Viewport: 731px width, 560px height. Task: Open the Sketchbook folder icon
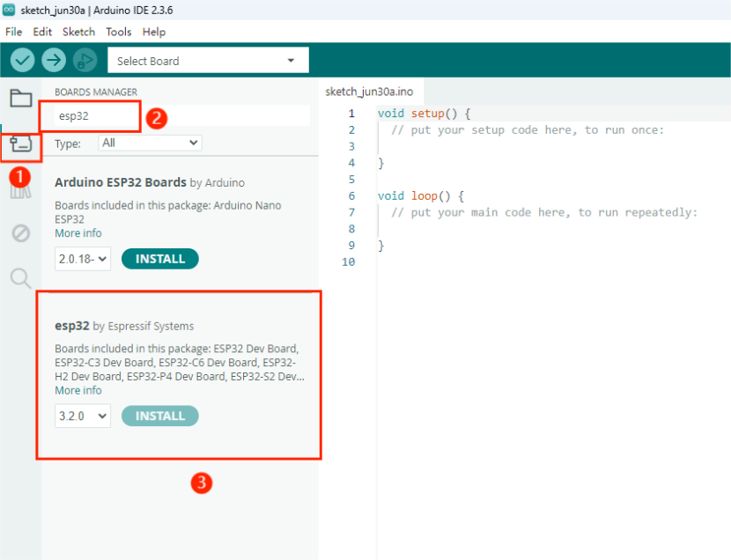20,98
